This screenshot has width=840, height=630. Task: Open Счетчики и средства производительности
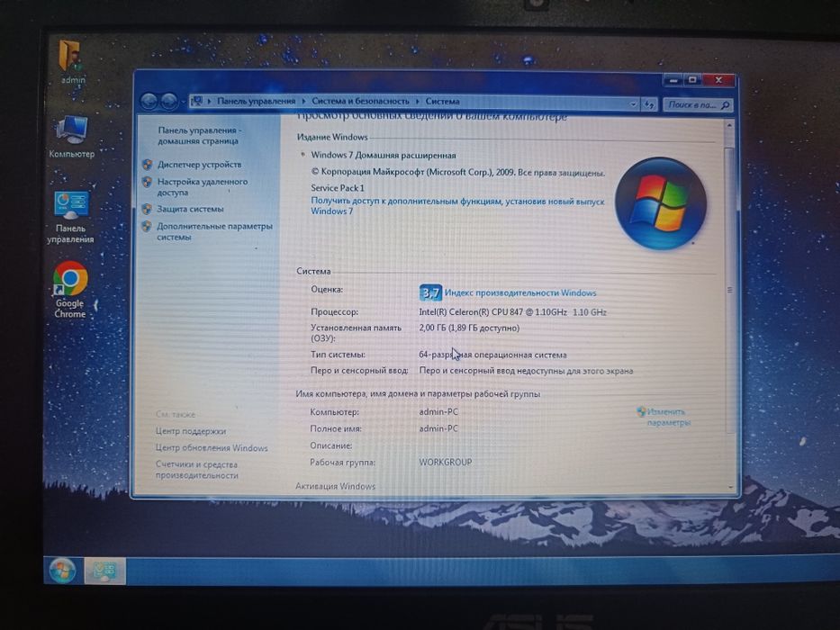tap(196, 470)
